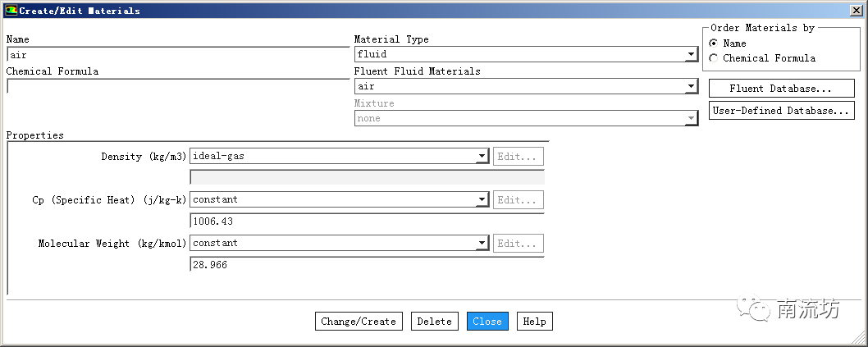Click the Create/Edit Materials title bar
Image resolution: width=868 pixels, height=347 pixels.
(410, 11)
